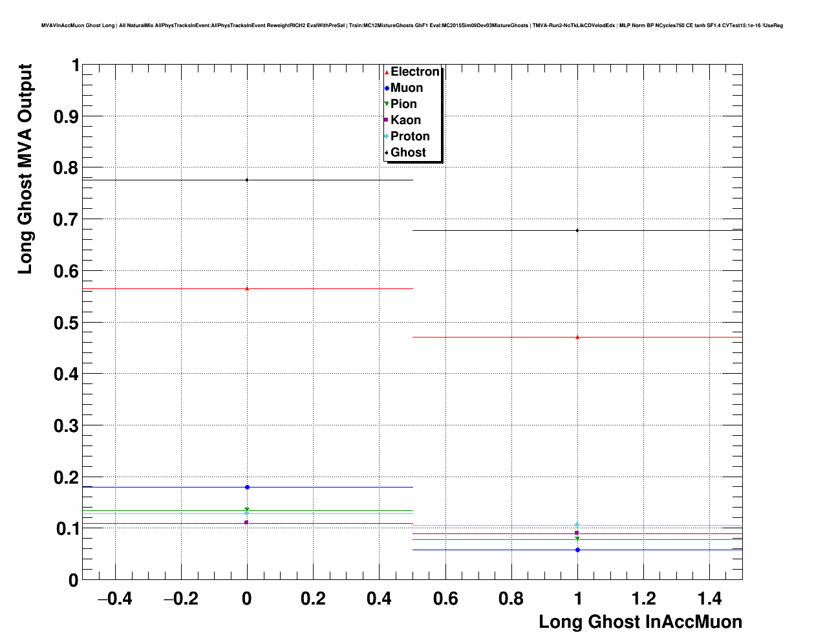Click the cyan marker beside Proton in legend
Image resolution: width=825 pixels, height=644 pixels.
[x=387, y=136]
